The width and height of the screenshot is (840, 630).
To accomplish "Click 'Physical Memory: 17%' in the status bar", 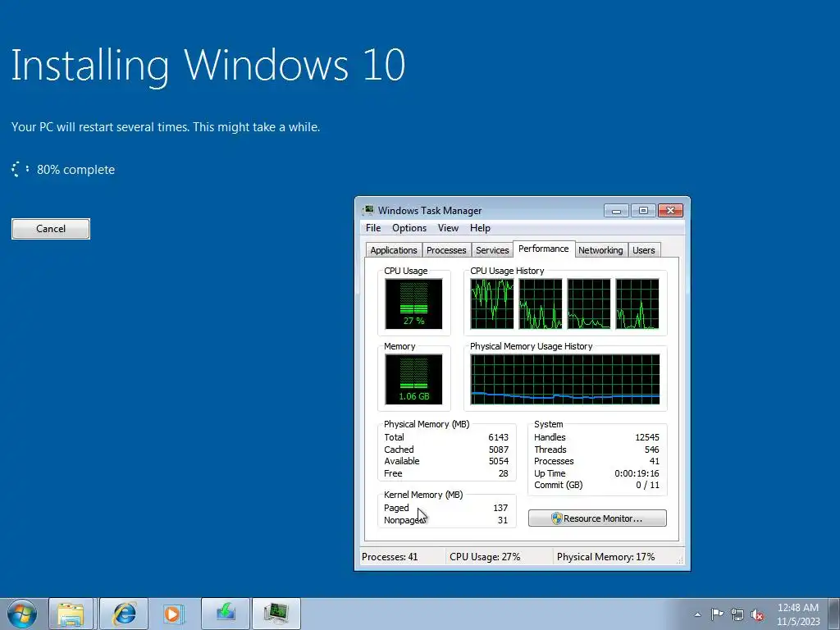I will coord(605,557).
